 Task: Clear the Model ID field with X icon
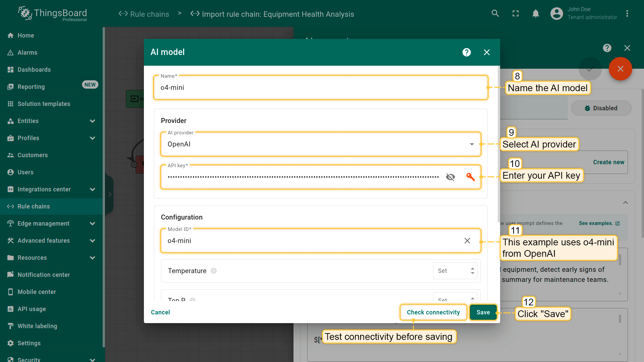pyautogui.click(x=467, y=241)
